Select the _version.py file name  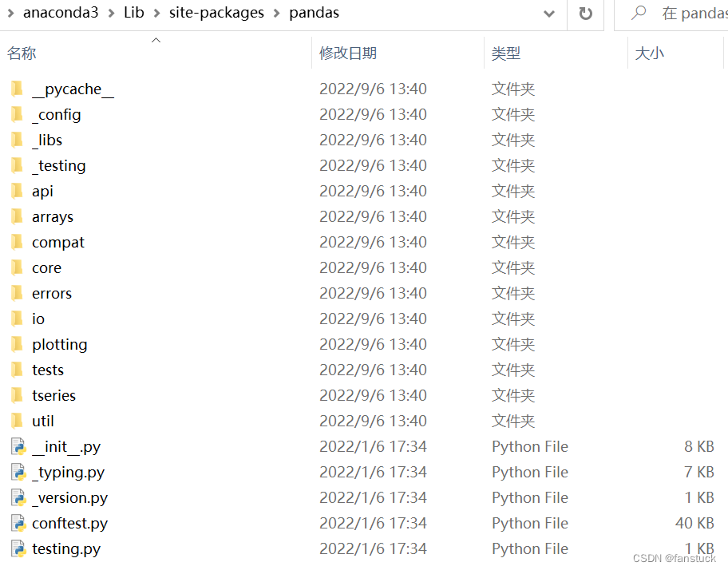pyautogui.click(x=69, y=497)
